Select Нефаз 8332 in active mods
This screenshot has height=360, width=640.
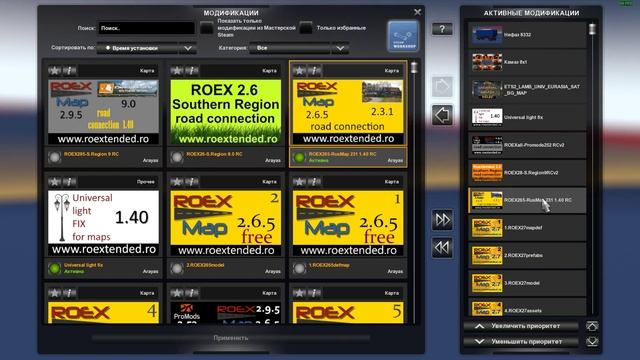coord(527,35)
